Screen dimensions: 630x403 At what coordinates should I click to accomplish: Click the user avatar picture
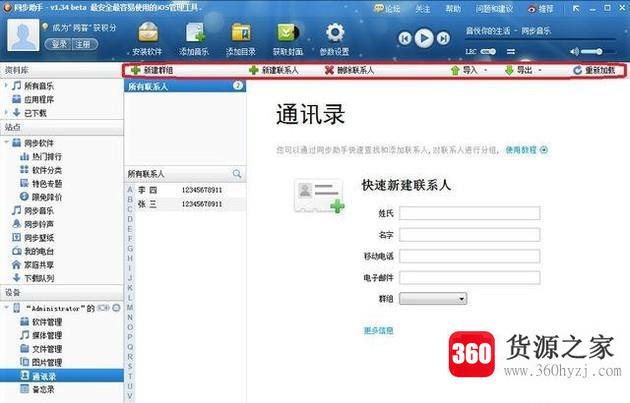(23, 36)
